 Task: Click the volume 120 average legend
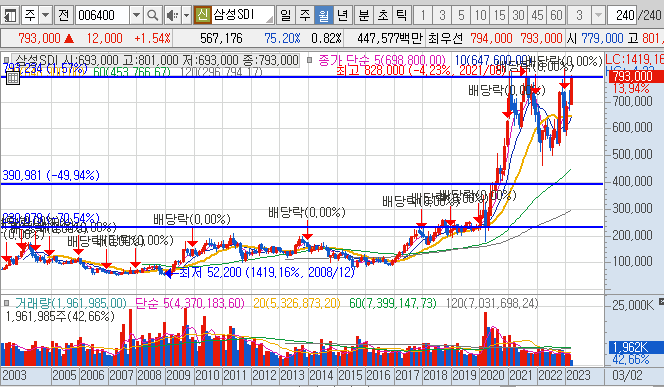tap(492, 303)
